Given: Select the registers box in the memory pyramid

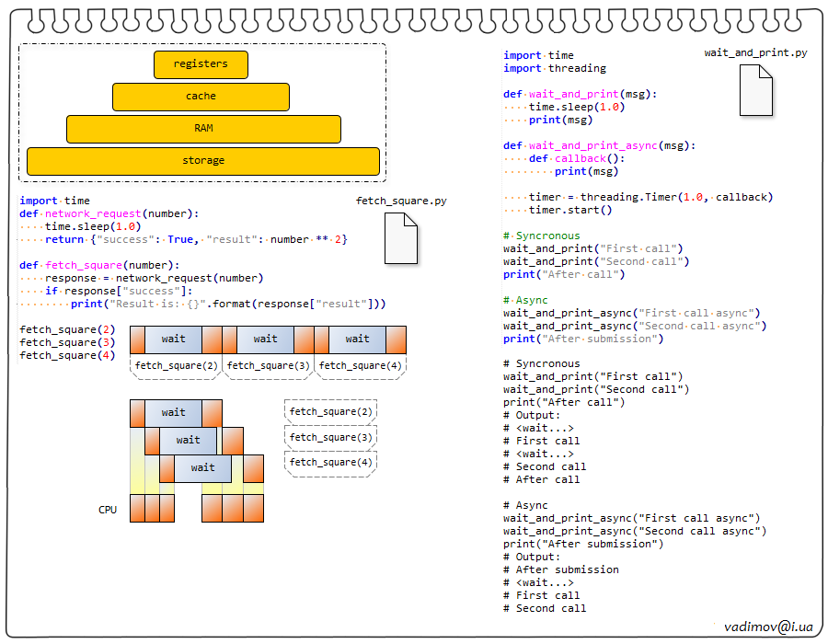Looking at the screenshot, I should coord(201,64).
